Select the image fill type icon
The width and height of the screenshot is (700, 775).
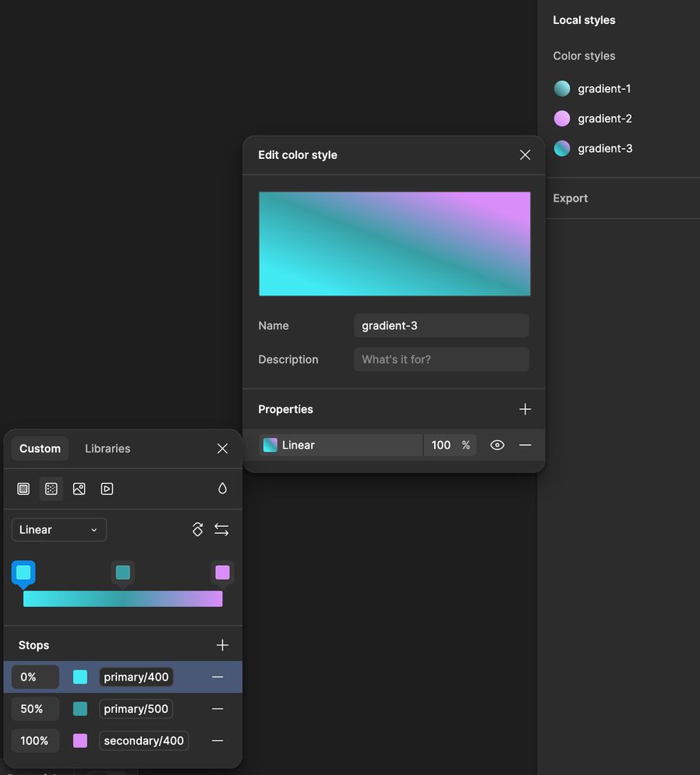pos(79,489)
